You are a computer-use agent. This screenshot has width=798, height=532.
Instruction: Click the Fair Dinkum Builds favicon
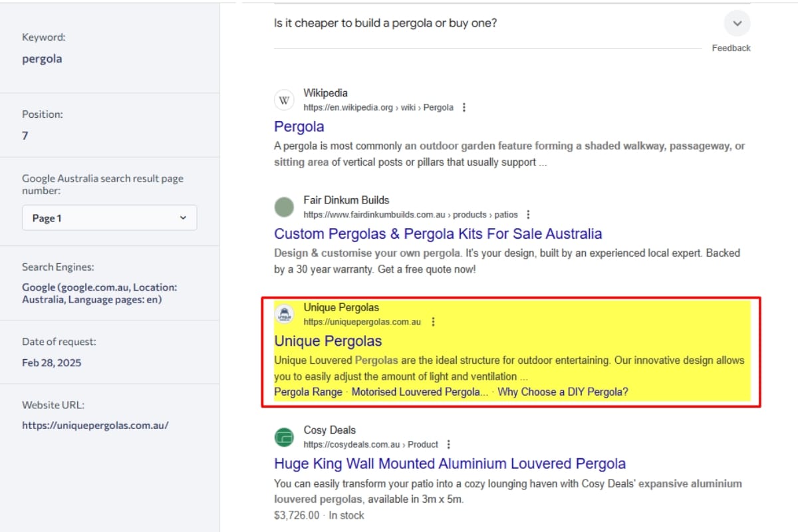284,207
